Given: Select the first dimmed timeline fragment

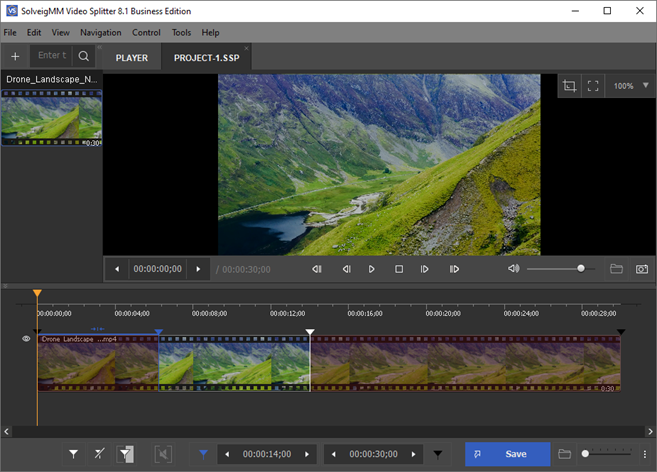Looking at the screenshot, I should pyautogui.click(x=98, y=363).
